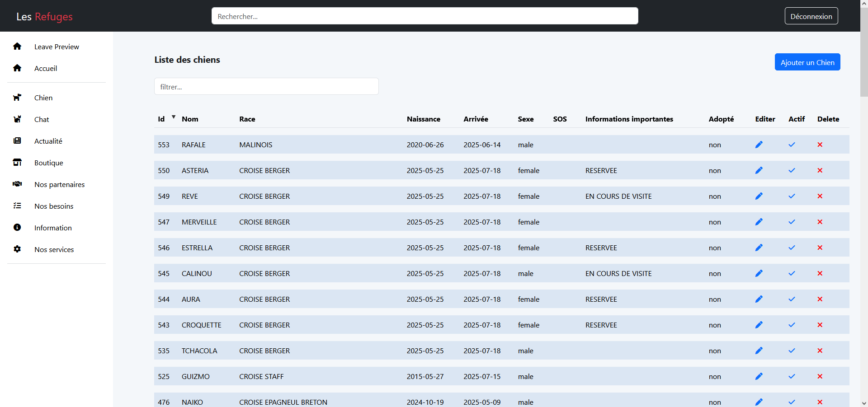
Task: Click the Ajouter un Chien button
Action: 807,62
